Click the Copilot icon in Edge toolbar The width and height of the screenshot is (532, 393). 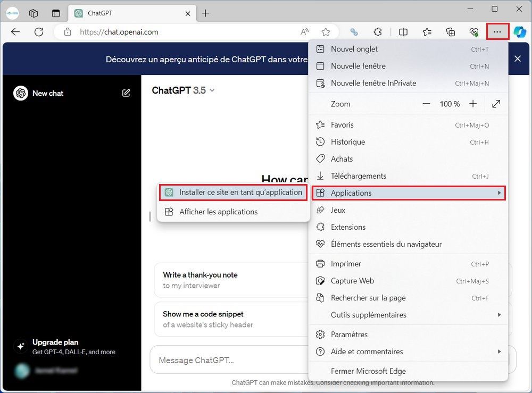pos(520,32)
